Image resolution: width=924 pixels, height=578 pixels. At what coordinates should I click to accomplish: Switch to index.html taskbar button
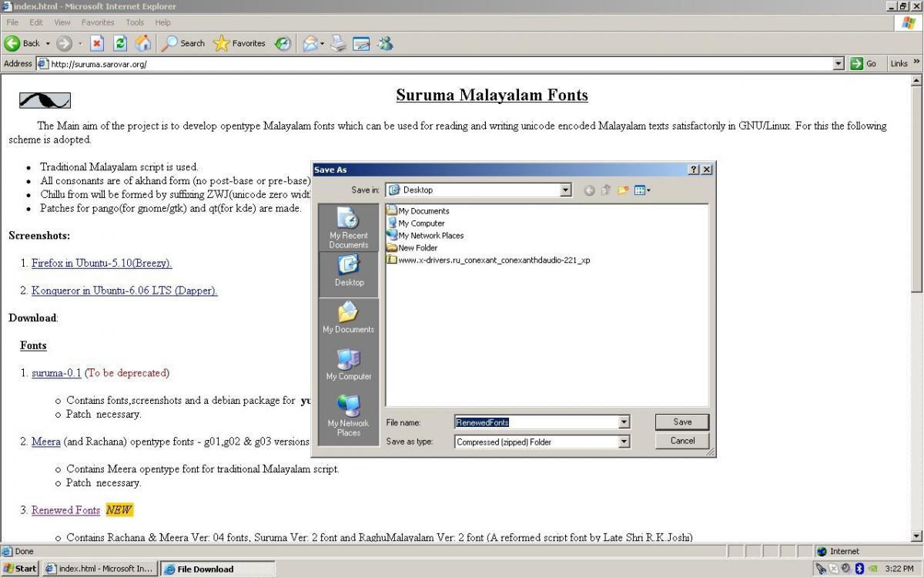click(x=99, y=569)
